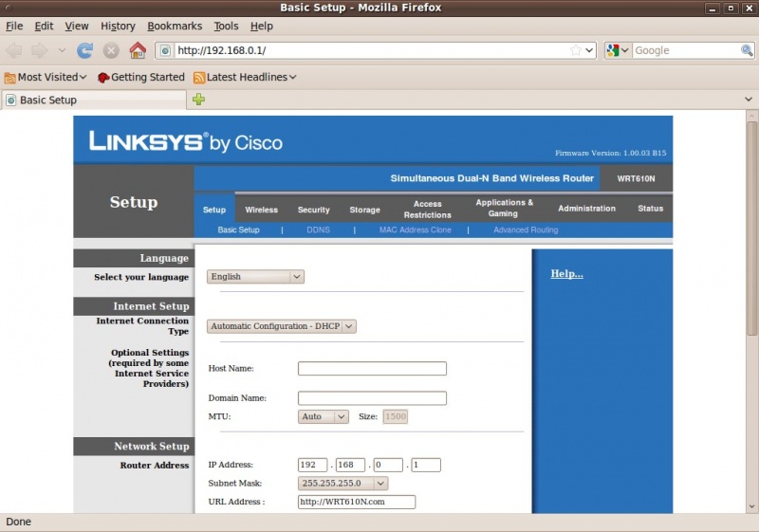
Task: Click the Host Name input field
Action: pyautogui.click(x=372, y=369)
